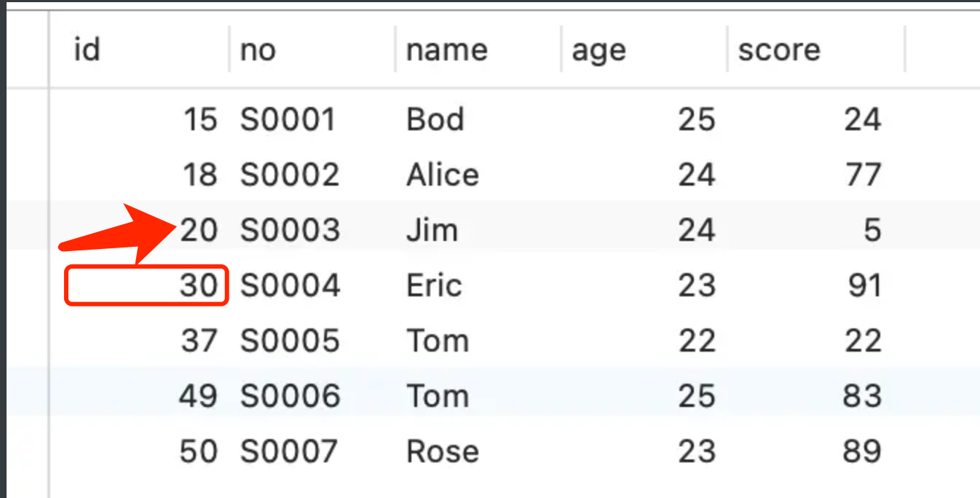Image resolution: width=980 pixels, height=498 pixels.
Task: Select the name cell "Alice"
Action: click(x=443, y=175)
